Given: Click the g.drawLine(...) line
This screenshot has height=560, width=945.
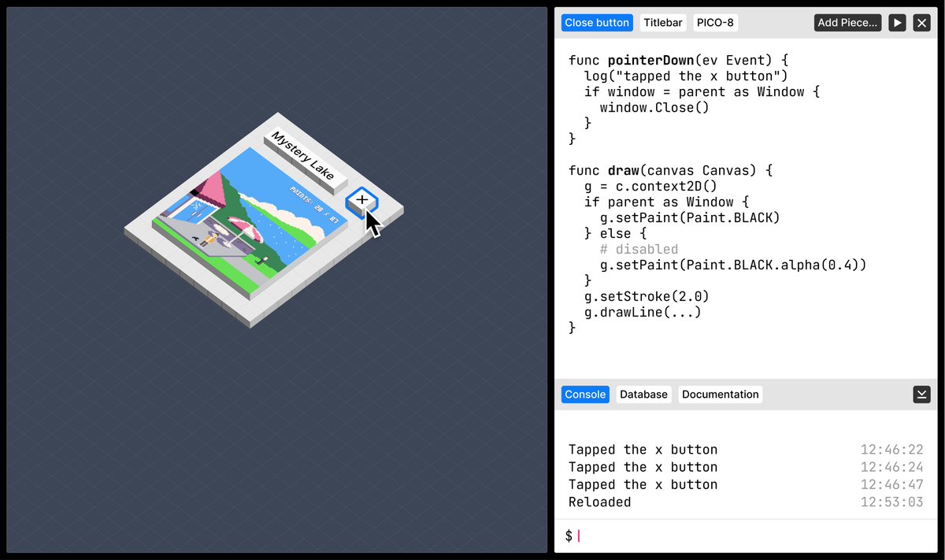Looking at the screenshot, I should click(643, 313).
